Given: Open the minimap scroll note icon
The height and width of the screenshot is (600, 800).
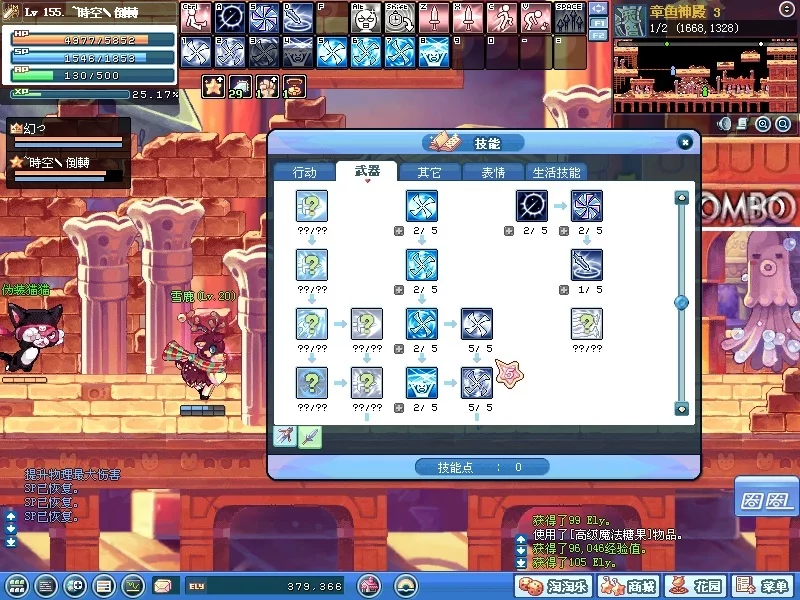Looking at the screenshot, I should tap(743, 124).
